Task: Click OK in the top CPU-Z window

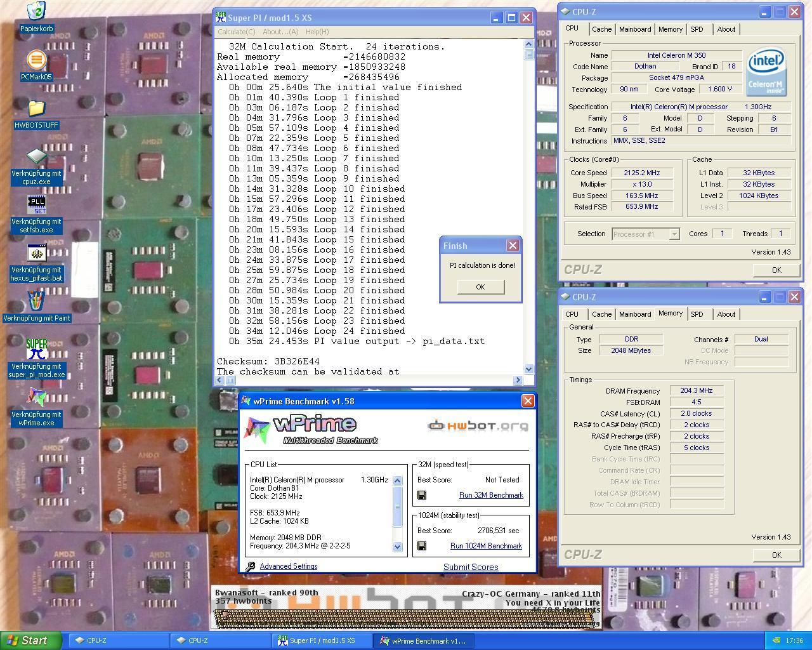Action: pyautogui.click(x=776, y=270)
